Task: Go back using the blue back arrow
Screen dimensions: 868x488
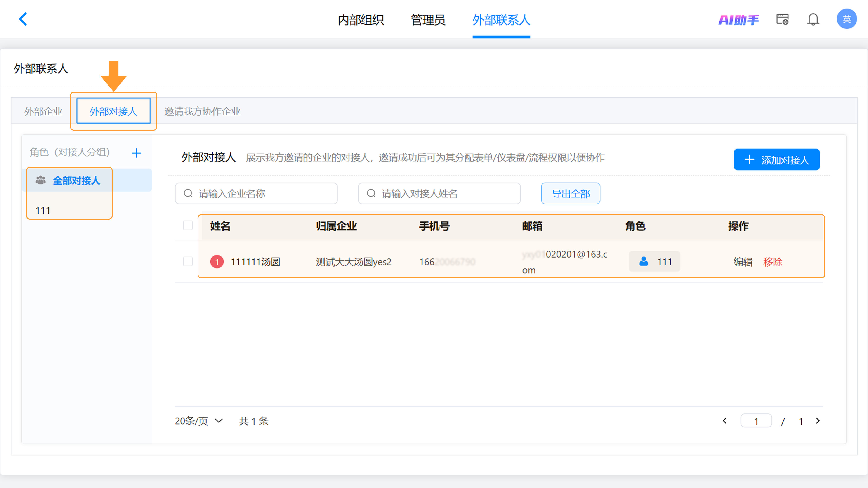Action: pyautogui.click(x=23, y=19)
